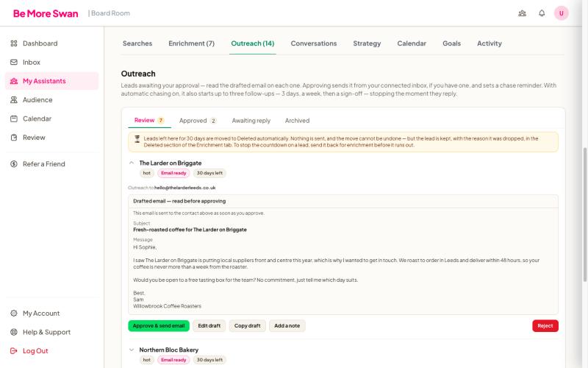
Task: Click Email ready badge on Northern Bloc Bakery
Action: 173,360
